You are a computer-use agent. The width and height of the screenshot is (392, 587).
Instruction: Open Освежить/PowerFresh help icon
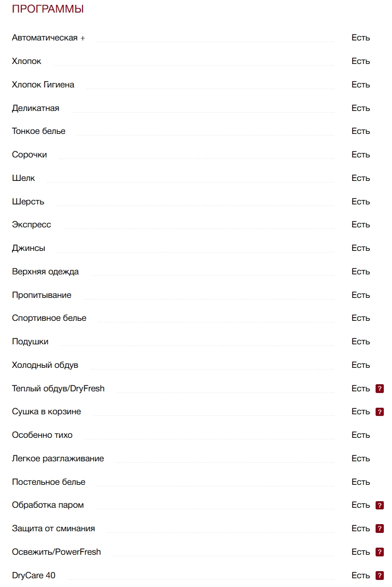pos(379,552)
